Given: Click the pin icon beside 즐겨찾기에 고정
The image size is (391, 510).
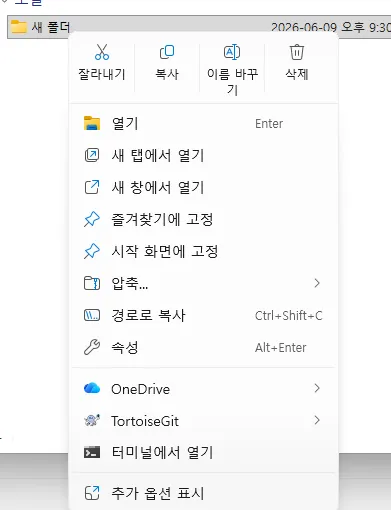Looking at the screenshot, I should point(92,219).
